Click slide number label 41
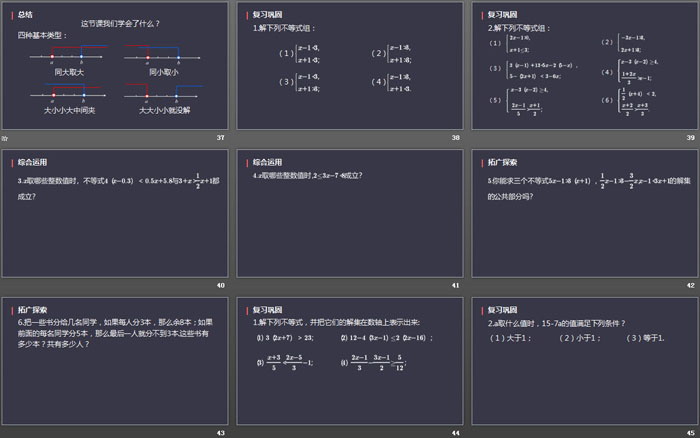The height and width of the screenshot is (438, 700). [x=455, y=285]
